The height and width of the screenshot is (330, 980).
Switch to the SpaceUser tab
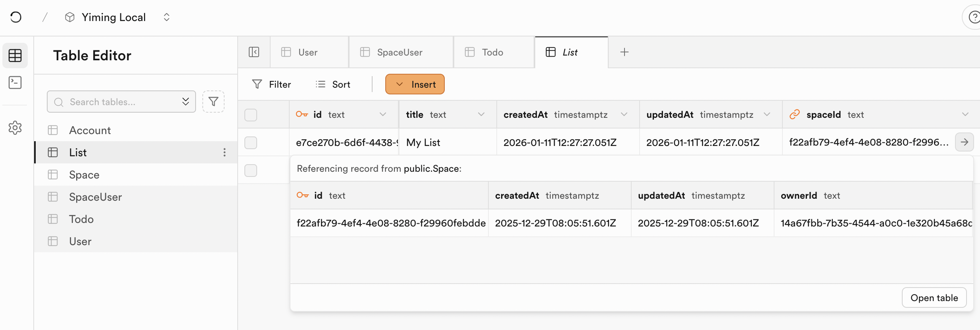click(400, 52)
